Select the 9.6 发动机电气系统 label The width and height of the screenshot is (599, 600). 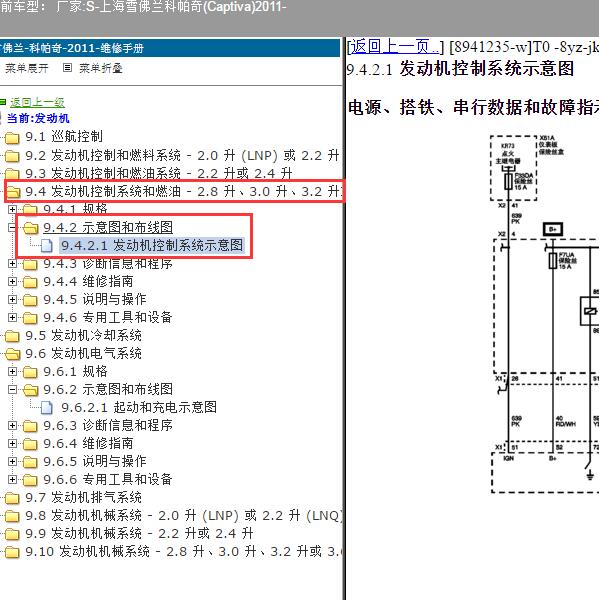pos(83,354)
